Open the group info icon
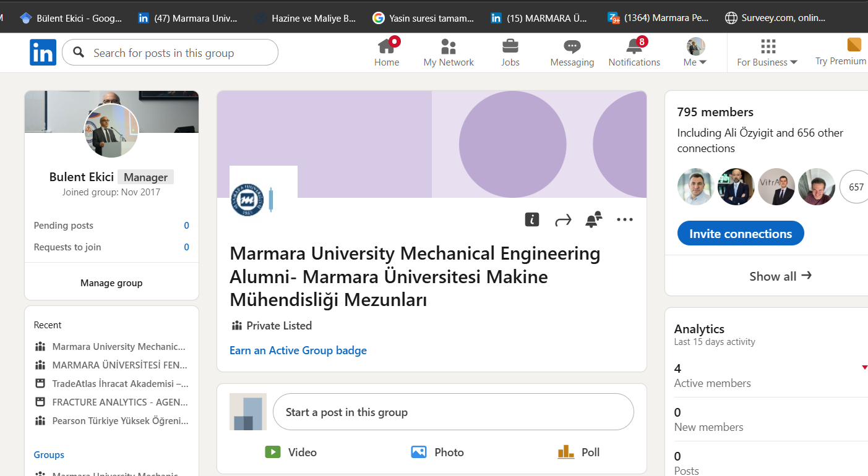The image size is (868, 476). 532,219
